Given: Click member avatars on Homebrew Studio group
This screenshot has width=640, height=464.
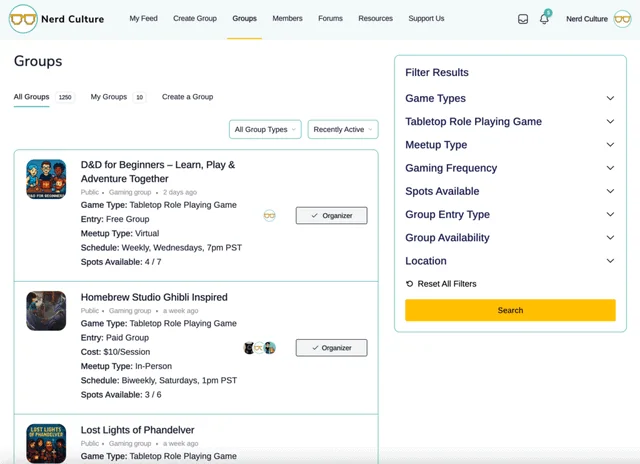Looking at the screenshot, I should 259,348.
